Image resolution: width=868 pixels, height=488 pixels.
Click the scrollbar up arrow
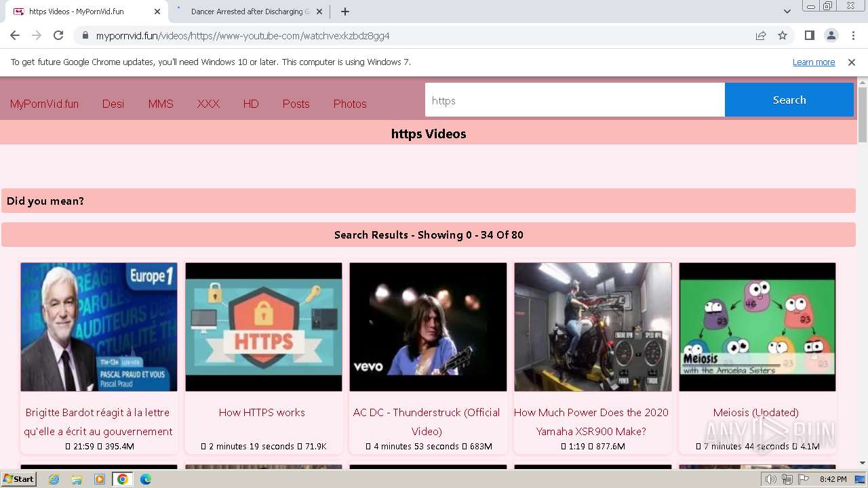pos(863,81)
